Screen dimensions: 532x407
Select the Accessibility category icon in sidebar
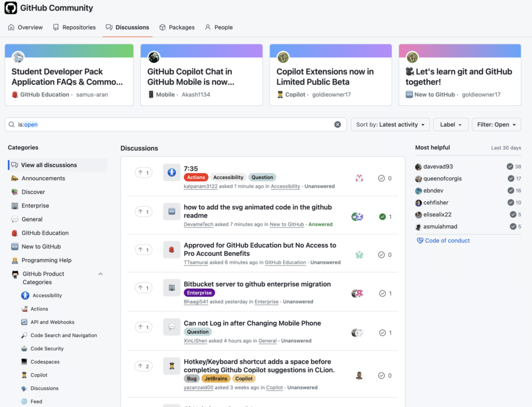tap(25, 295)
